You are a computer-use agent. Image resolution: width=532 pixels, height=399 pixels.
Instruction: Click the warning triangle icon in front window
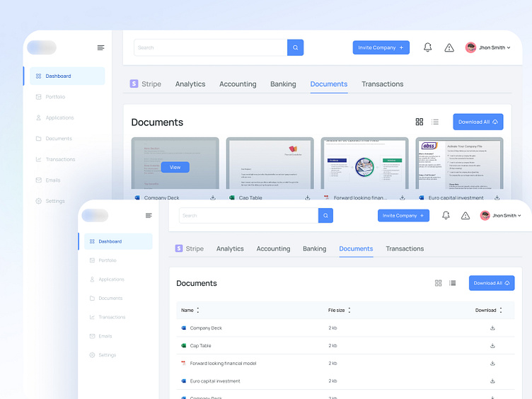click(x=466, y=216)
